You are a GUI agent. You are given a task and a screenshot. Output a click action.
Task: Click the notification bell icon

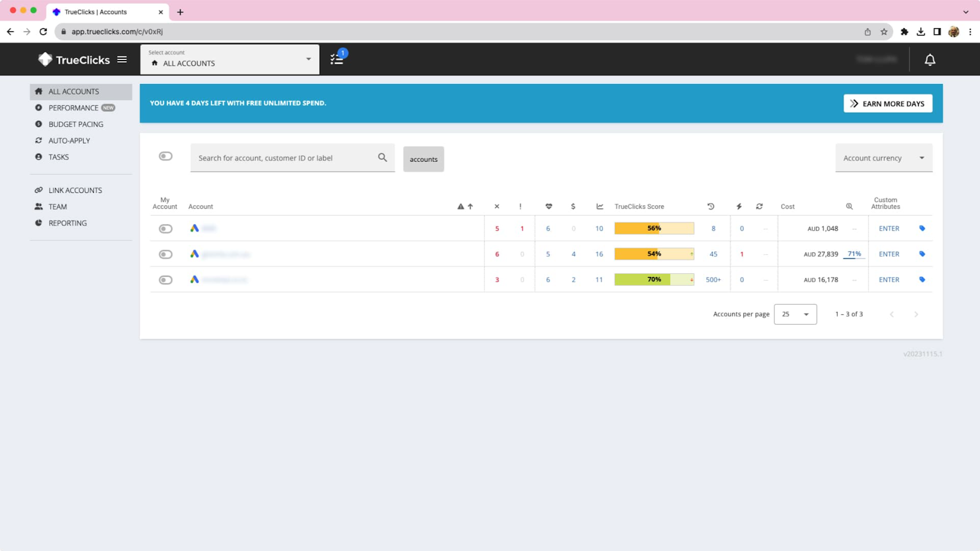click(929, 59)
